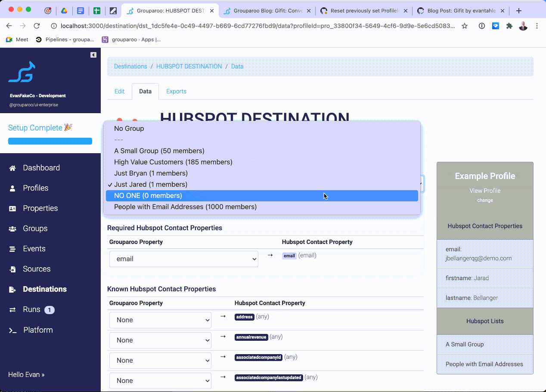
Task: Click the Profiles person icon
Action: coord(12,188)
